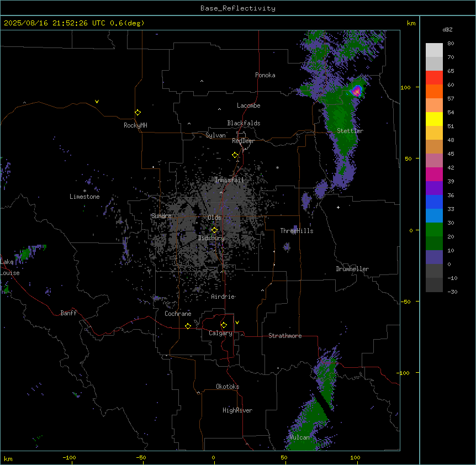476x465 pixels.
Task: Click the Blackfalds city label
Action: [244, 123]
